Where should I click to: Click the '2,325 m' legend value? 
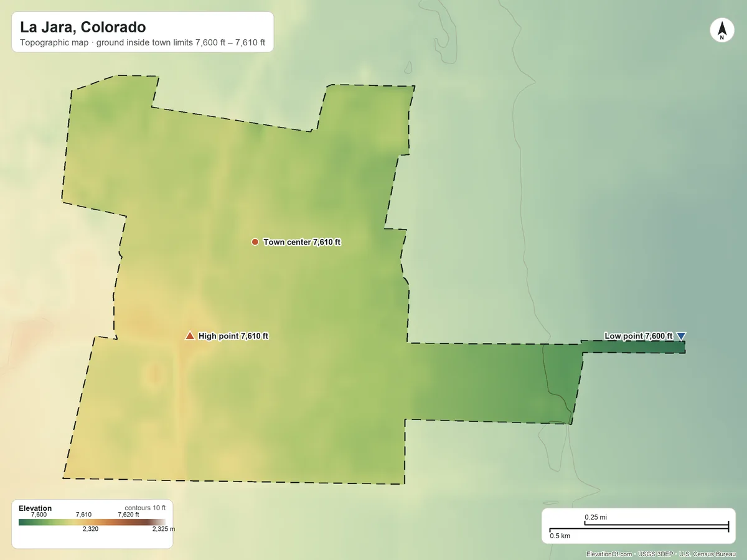click(164, 530)
